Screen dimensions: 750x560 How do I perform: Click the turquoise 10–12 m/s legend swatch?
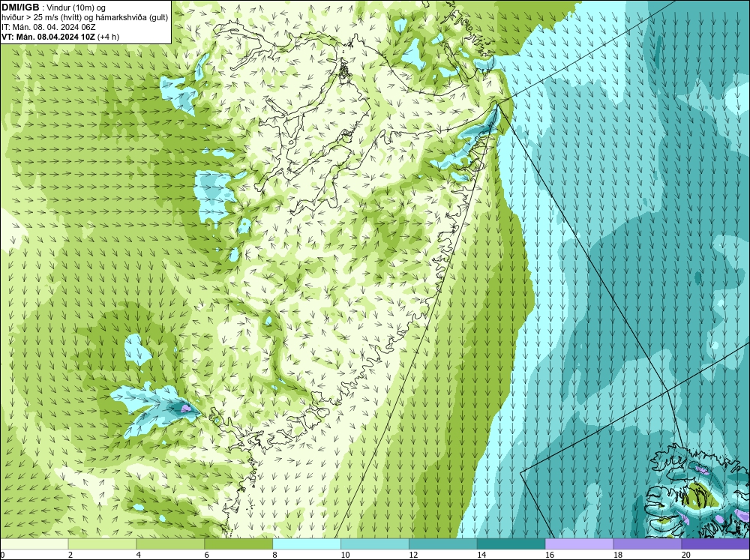click(375, 544)
